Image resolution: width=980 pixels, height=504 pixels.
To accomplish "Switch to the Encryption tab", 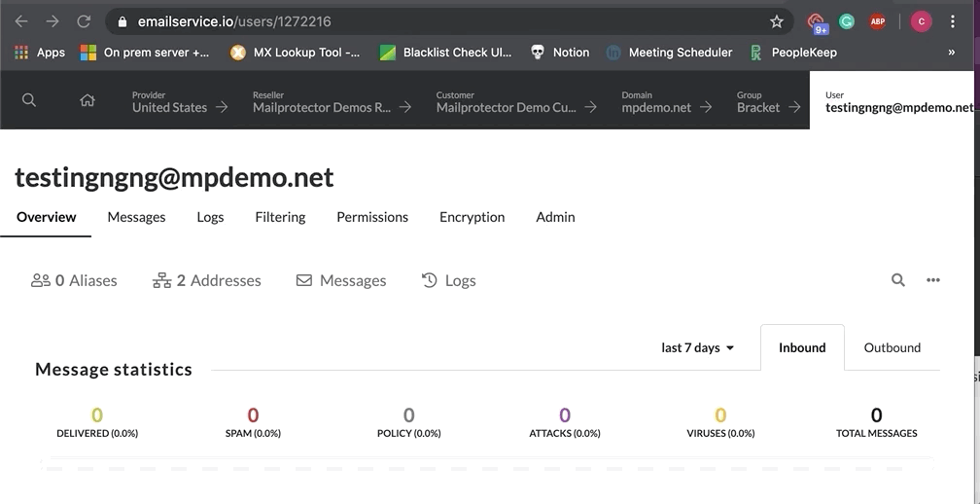I will point(472,217).
